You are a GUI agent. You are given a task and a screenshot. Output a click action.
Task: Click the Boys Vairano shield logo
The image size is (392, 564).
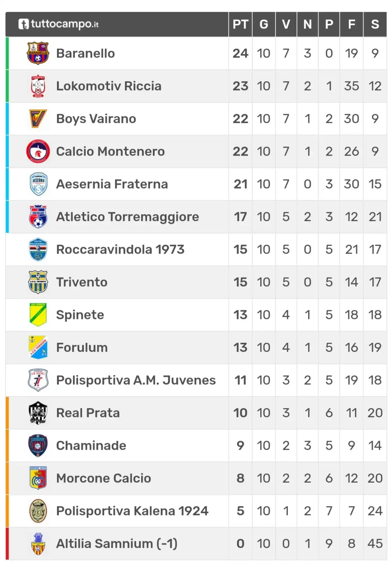(38, 119)
